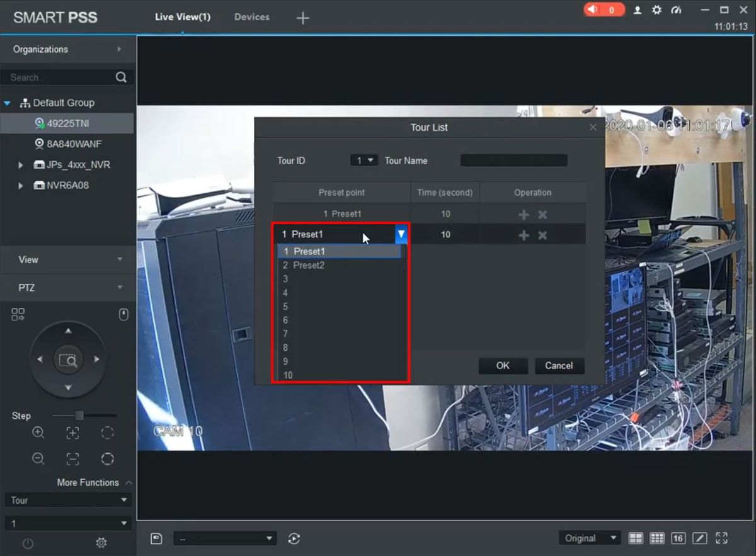The image size is (756, 556).
Task: Switch to the Devices tab
Action: click(251, 17)
